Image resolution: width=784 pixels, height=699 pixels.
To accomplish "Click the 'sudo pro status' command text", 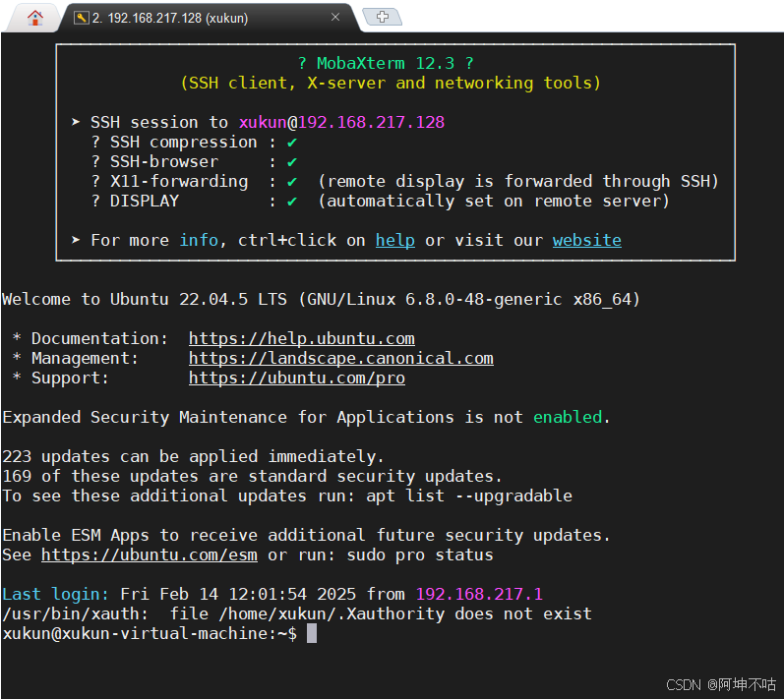I will (x=420, y=555).
